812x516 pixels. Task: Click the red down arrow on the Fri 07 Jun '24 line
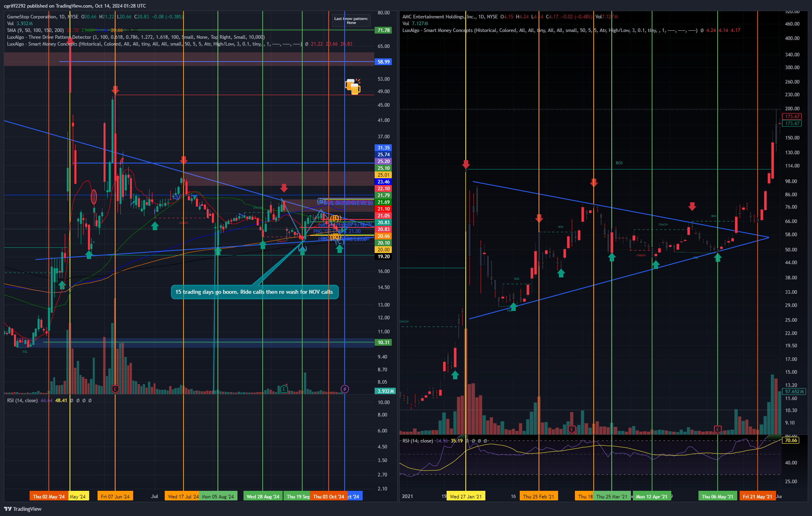(x=115, y=90)
